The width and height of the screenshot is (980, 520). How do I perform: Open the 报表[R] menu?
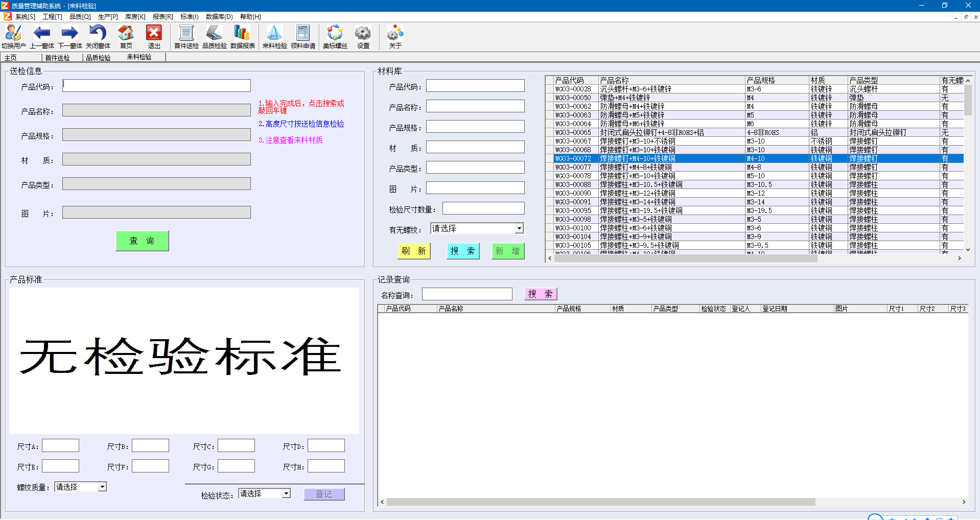click(163, 17)
